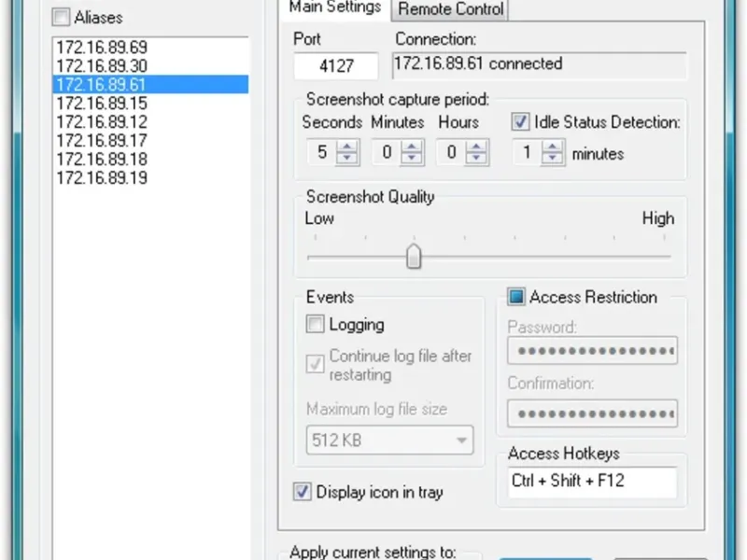
Task: Select IP address 172.16.89.17
Action: pos(150,140)
